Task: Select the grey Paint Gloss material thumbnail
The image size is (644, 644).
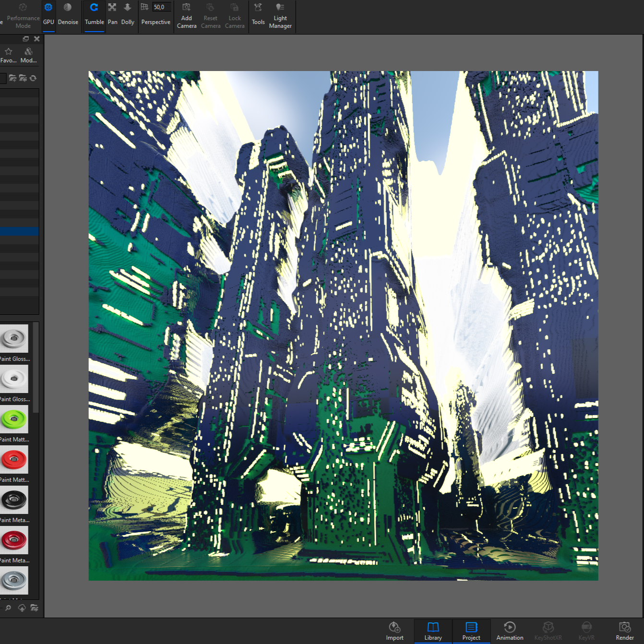Action: [14, 338]
